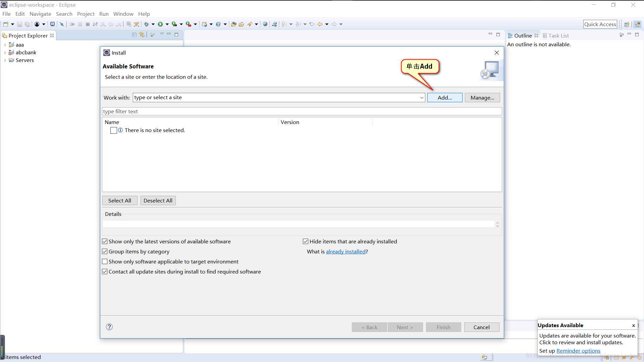Click the Back navigation arrow icon
644x362 pixels.
[x=320, y=24]
